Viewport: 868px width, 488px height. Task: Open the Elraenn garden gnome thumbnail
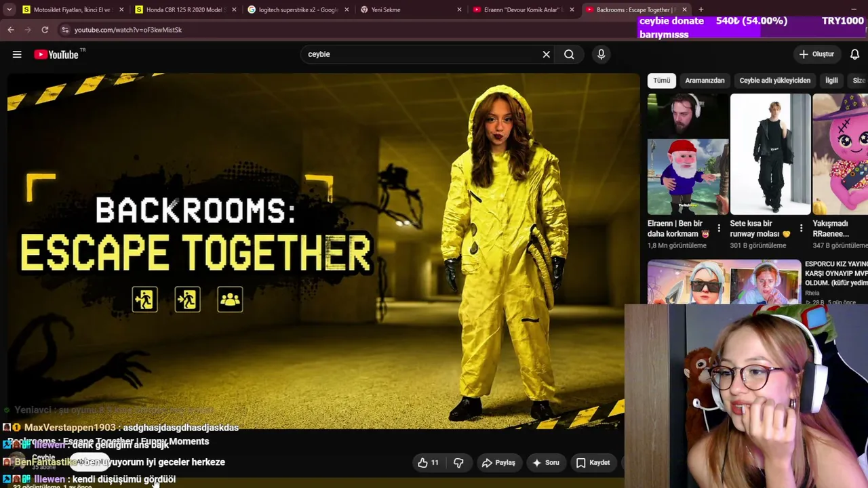(x=688, y=154)
